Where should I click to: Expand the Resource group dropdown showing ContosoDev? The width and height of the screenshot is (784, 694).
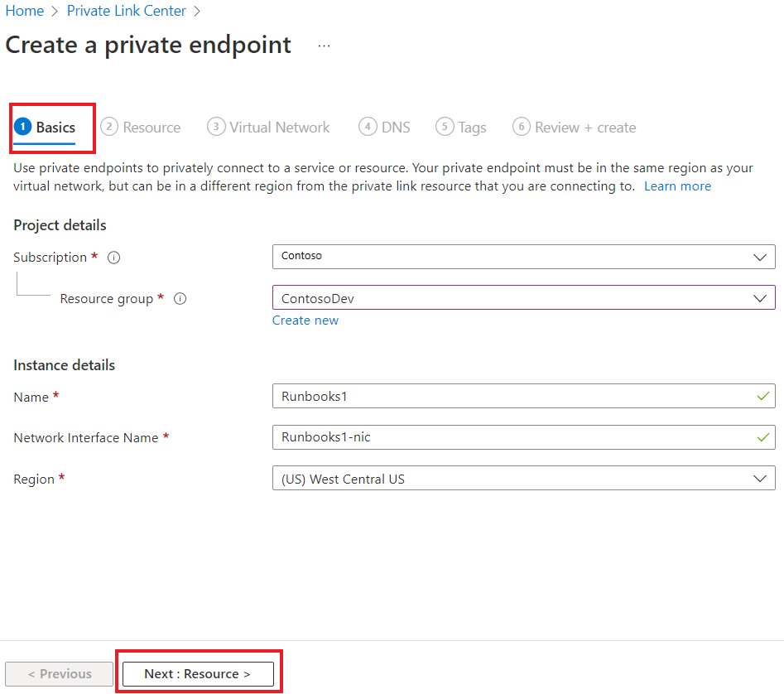(x=523, y=297)
